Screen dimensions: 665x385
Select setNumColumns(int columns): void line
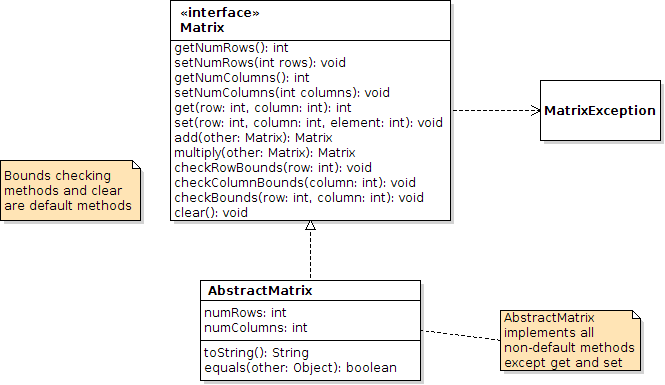tap(282, 93)
